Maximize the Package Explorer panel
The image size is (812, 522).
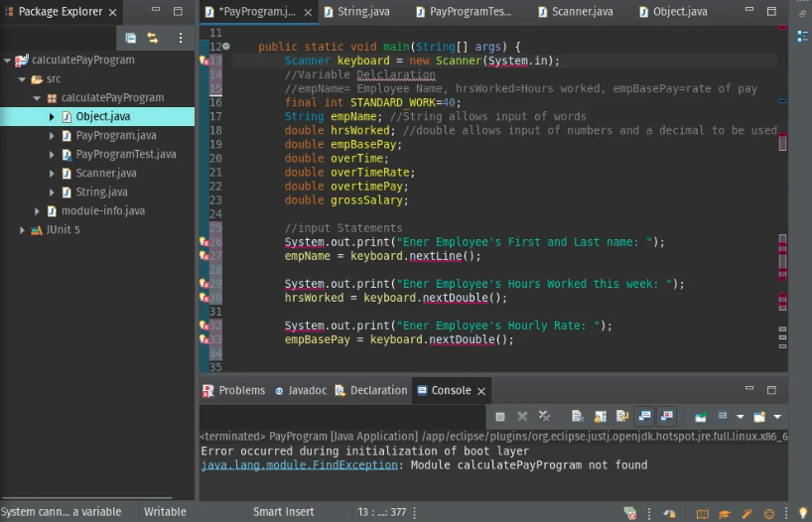pos(178,11)
